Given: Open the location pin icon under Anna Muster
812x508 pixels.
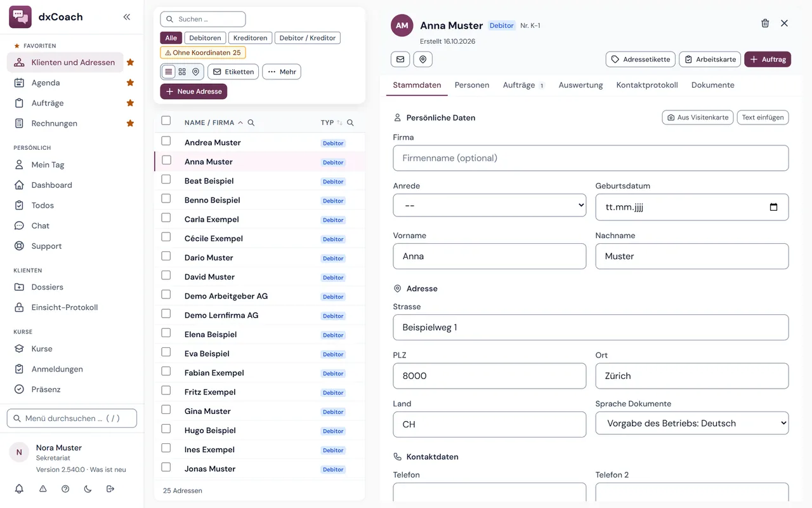Looking at the screenshot, I should tap(423, 59).
